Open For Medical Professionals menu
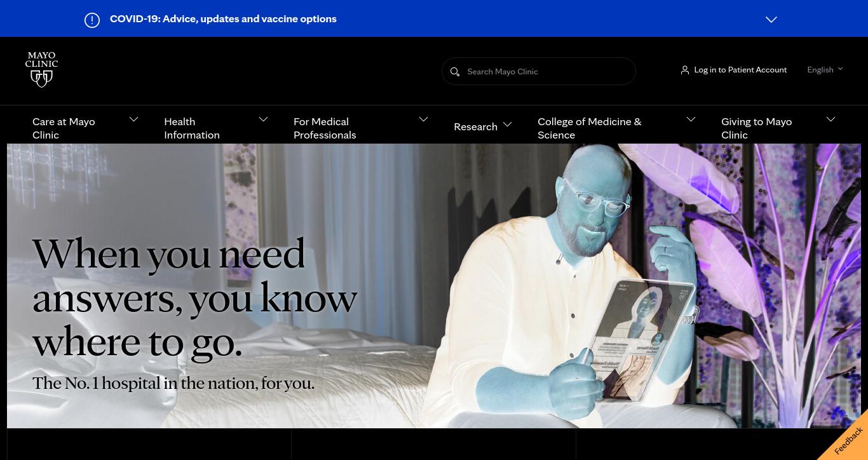Viewport: 868px width, 460px height. tap(325, 128)
